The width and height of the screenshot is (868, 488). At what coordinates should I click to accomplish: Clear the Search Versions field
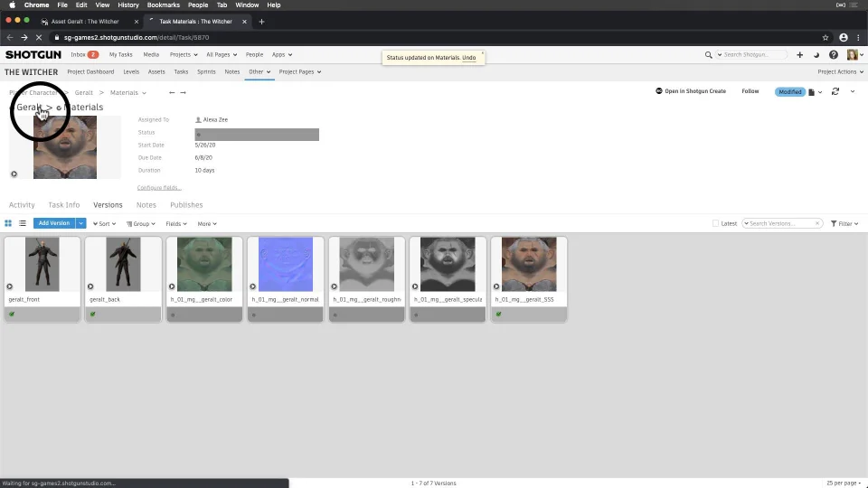(817, 223)
